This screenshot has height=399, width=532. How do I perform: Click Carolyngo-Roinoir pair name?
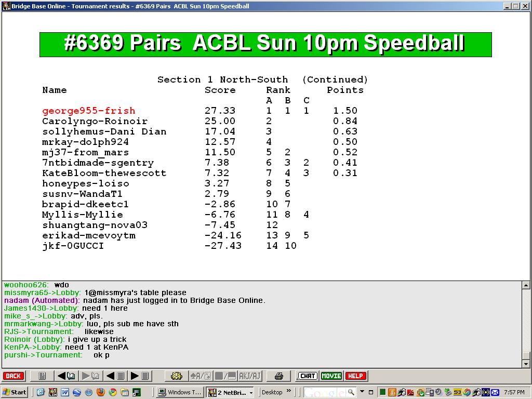click(95, 121)
